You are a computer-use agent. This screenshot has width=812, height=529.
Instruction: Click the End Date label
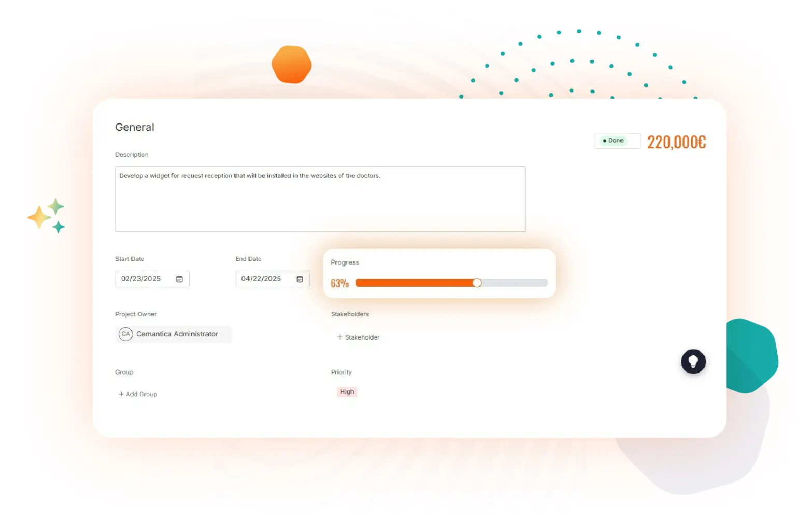248,259
